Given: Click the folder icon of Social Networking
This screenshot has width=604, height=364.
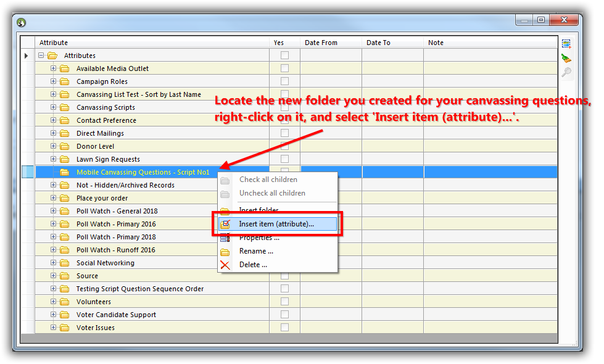Looking at the screenshot, I should point(65,263).
